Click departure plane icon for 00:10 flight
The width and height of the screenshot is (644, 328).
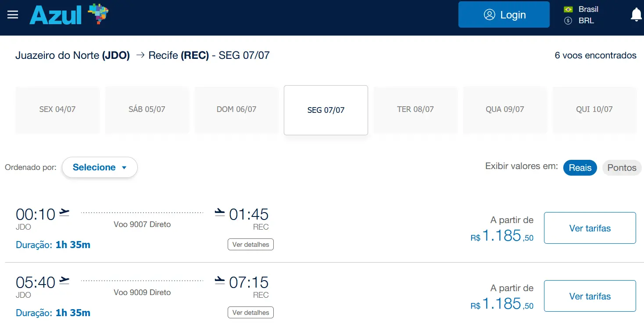tap(64, 213)
